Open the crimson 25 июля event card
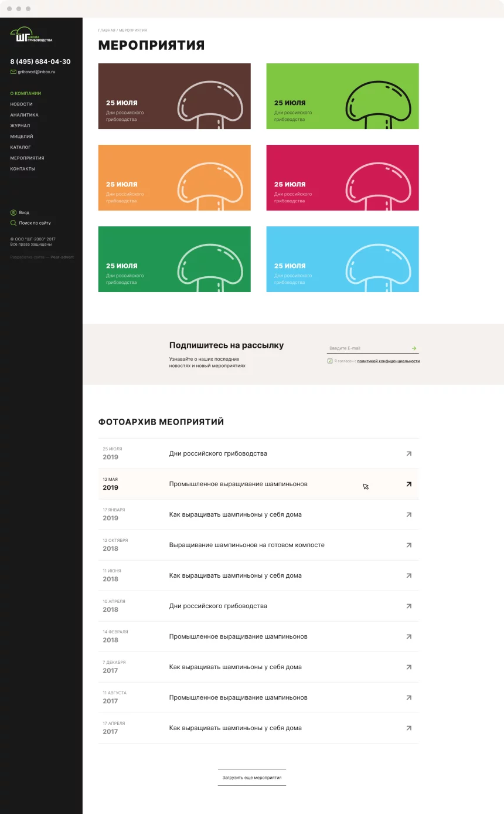This screenshot has height=814, width=504. (343, 178)
